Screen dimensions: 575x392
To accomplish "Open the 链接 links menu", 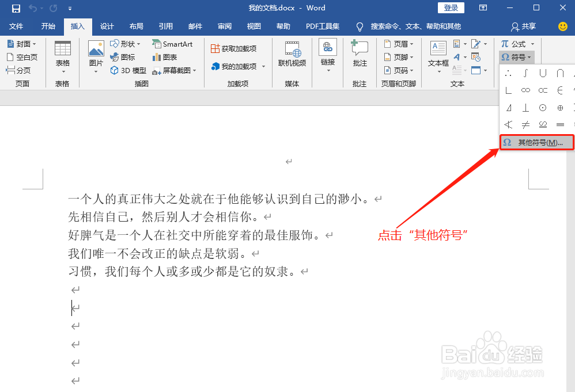I will coord(328,56).
